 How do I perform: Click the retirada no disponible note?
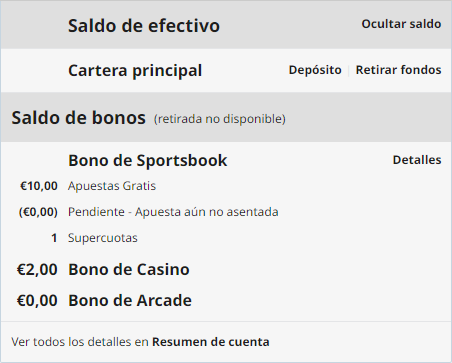tap(220, 119)
